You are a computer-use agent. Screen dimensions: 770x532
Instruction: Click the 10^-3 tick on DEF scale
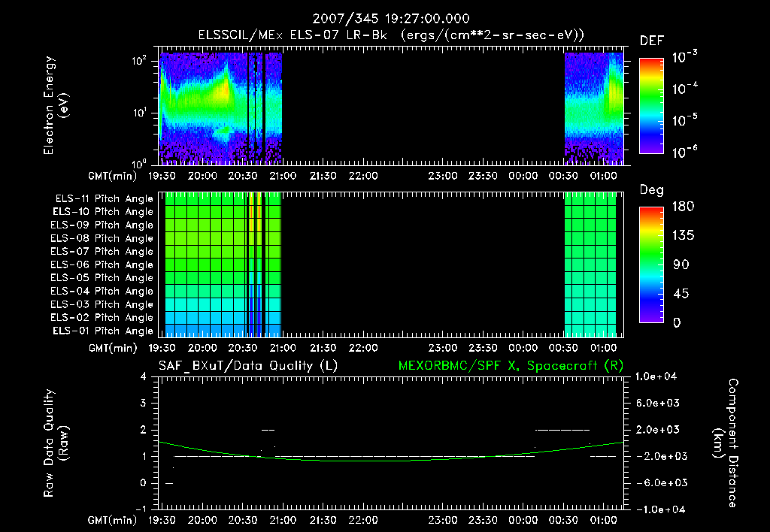pos(684,57)
